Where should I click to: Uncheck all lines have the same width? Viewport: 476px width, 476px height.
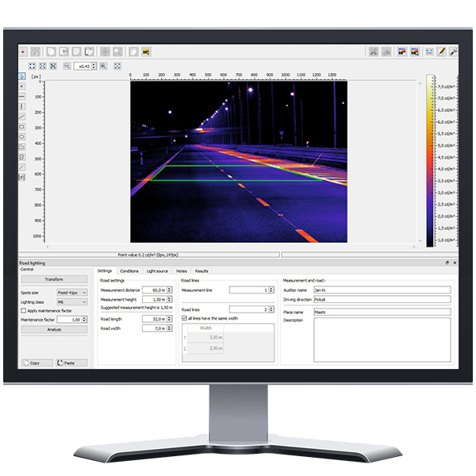point(185,318)
